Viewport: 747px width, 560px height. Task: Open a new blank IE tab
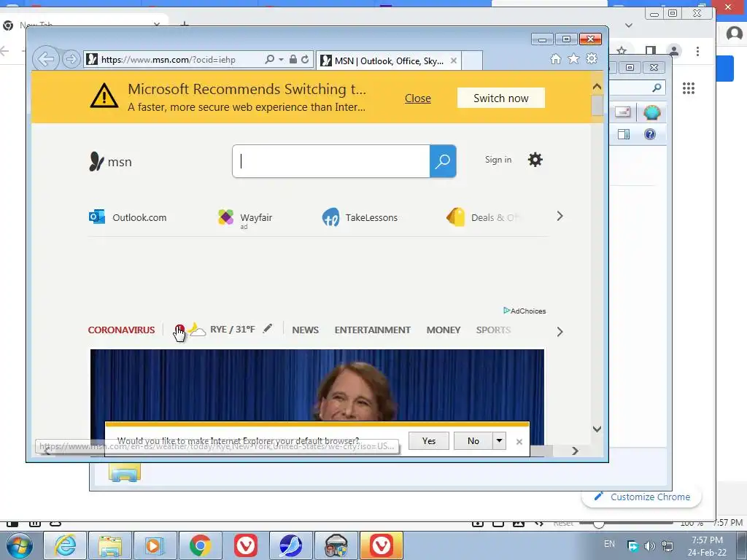pyautogui.click(x=472, y=61)
